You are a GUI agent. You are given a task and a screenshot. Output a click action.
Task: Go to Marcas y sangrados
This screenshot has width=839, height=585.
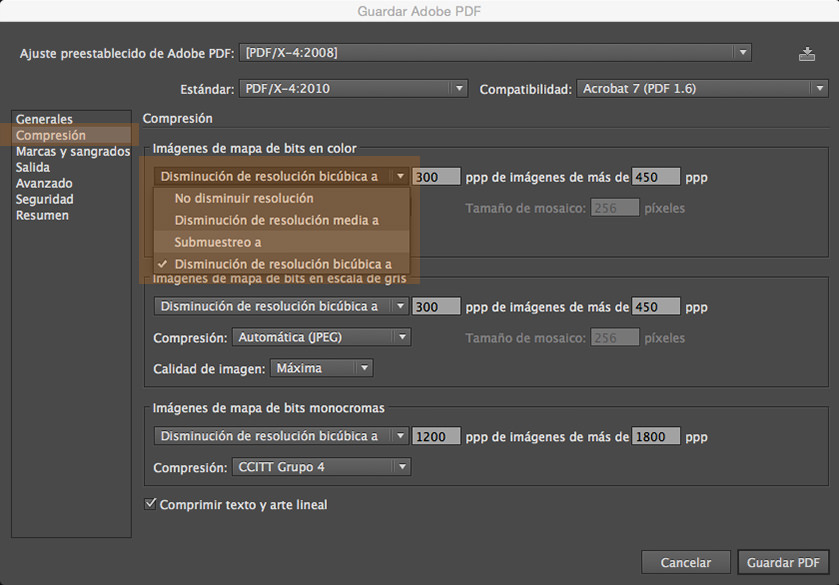tap(73, 151)
